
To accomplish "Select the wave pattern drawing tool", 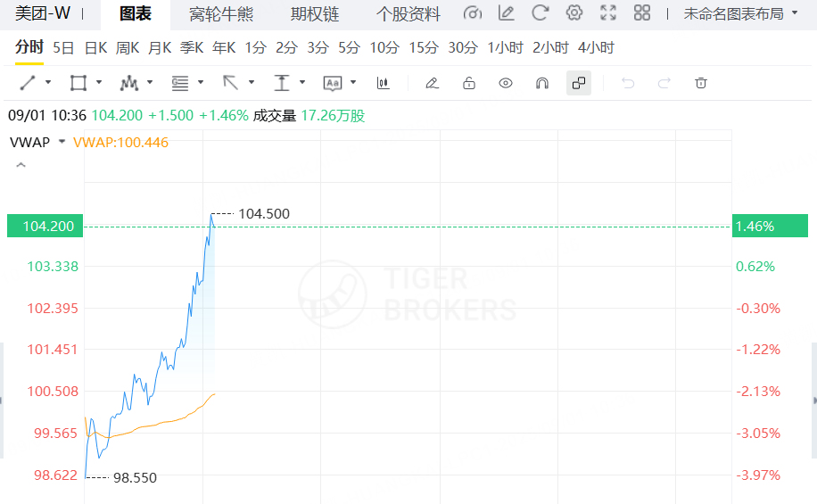I will 129,83.
